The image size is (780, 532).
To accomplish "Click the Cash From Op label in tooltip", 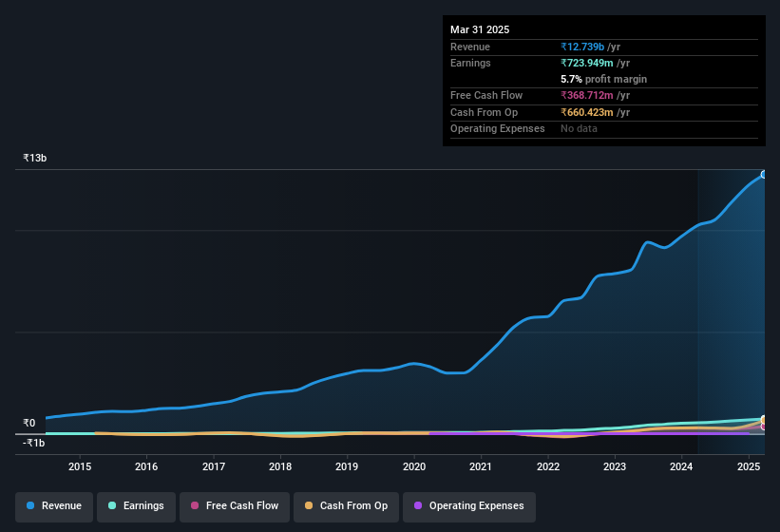I will 484,112.
